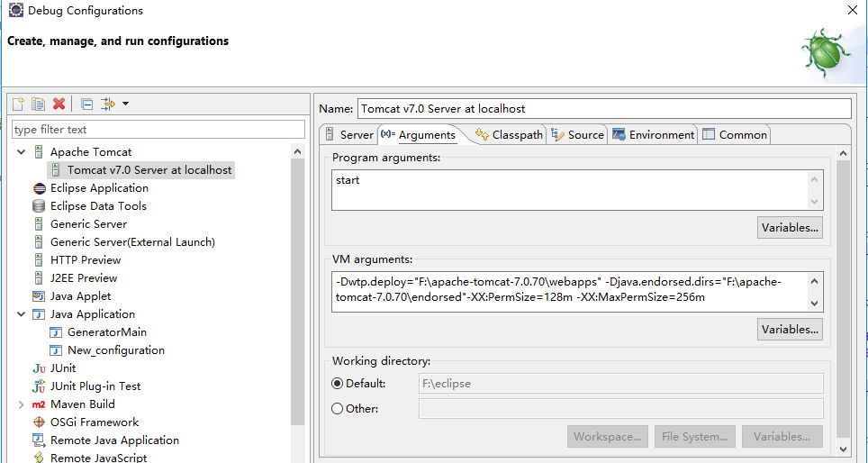The height and width of the screenshot is (463, 868).
Task: Select the Other working directory radio
Action: [x=338, y=409]
